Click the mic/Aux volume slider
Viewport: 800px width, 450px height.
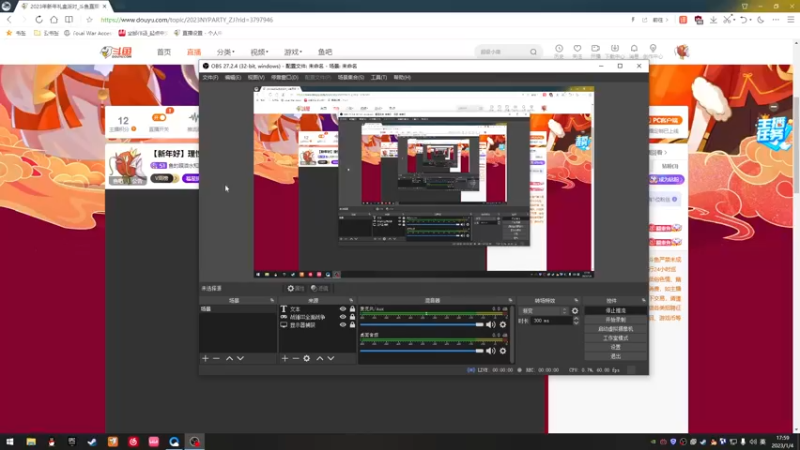(x=421, y=324)
